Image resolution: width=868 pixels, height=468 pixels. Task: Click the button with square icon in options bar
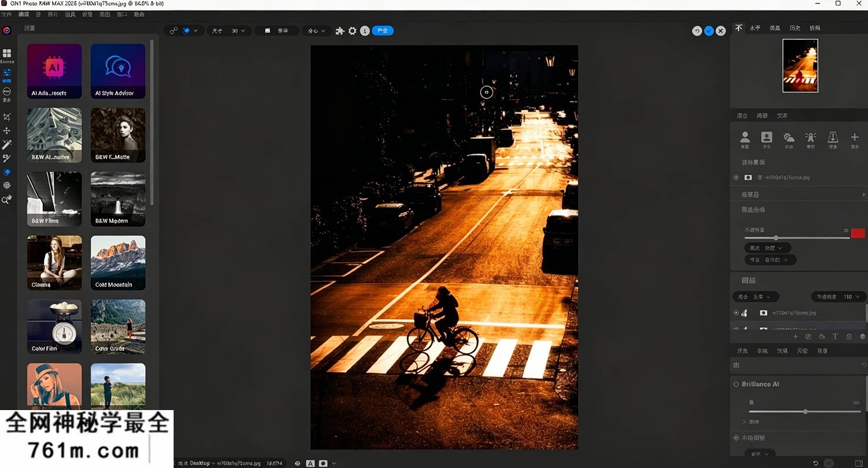[x=277, y=31]
